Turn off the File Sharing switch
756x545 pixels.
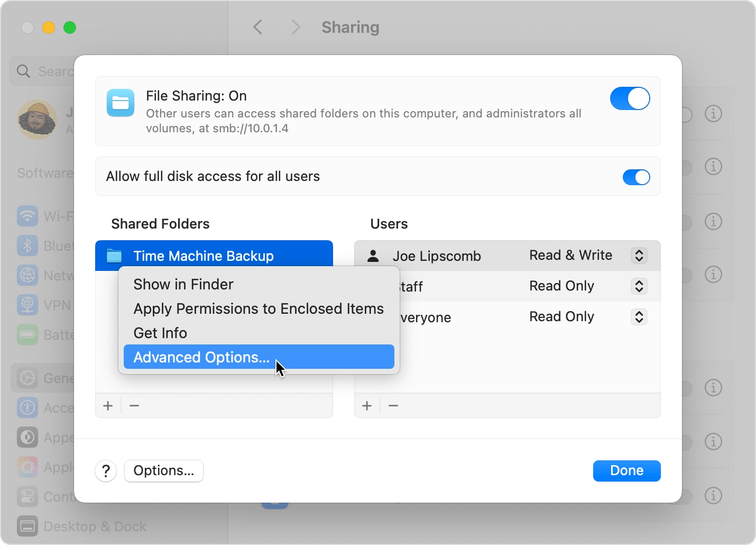tap(630, 98)
